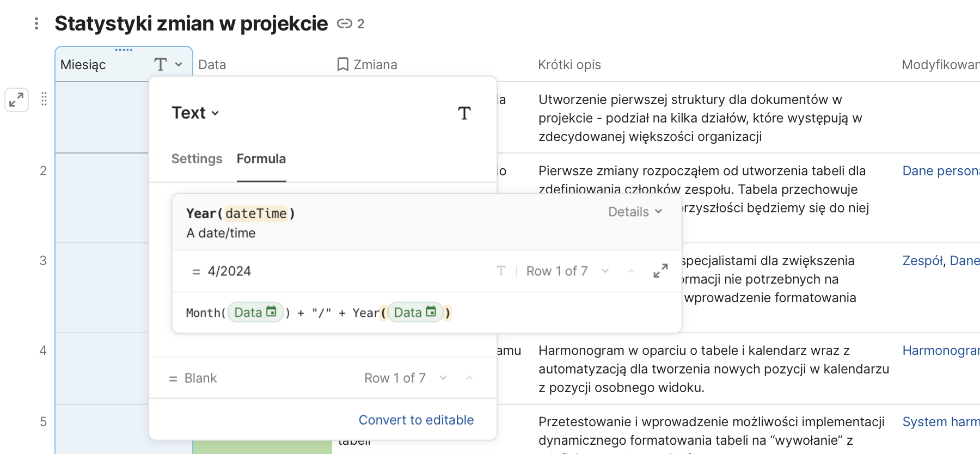Click the Krótki opis column header

[569, 65]
